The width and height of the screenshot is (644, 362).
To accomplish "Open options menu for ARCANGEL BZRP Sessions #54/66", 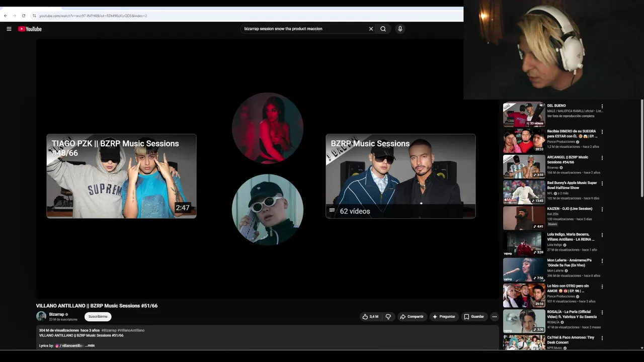I will [602, 158].
